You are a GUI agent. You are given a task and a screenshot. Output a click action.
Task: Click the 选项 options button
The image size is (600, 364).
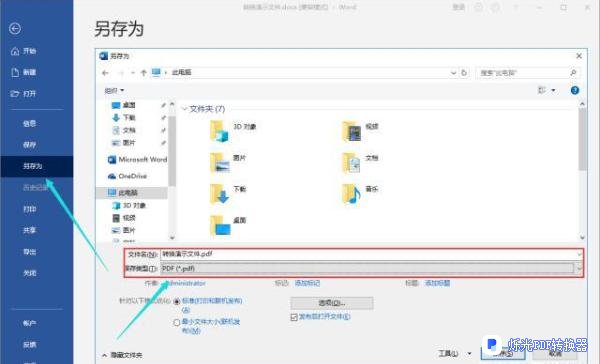[x=332, y=303]
